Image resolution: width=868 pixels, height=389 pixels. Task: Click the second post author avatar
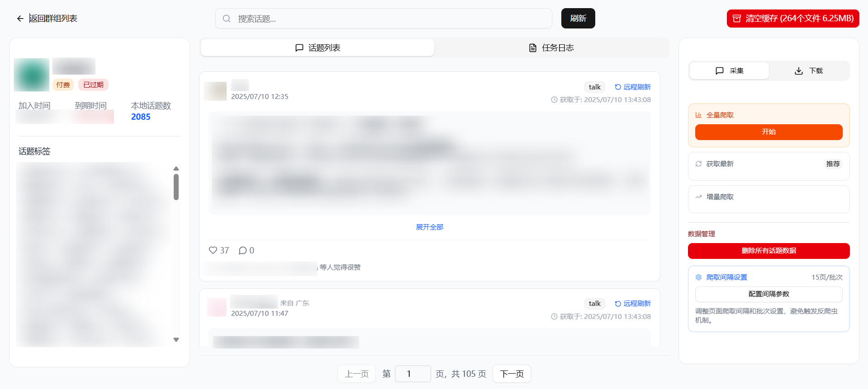[x=217, y=307]
